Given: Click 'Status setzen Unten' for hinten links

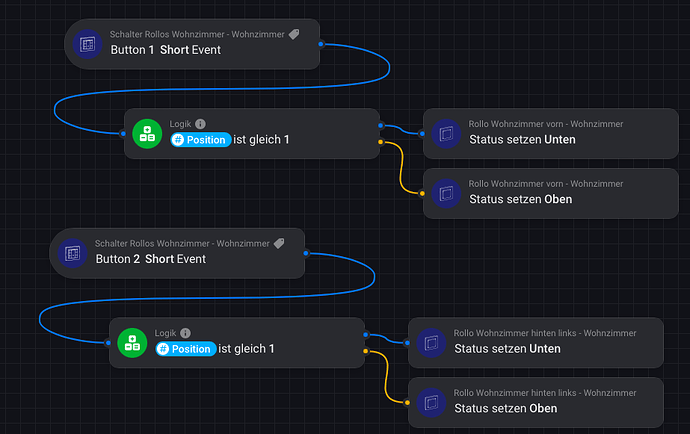Looking at the screenshot, I should tap(507, 349).
